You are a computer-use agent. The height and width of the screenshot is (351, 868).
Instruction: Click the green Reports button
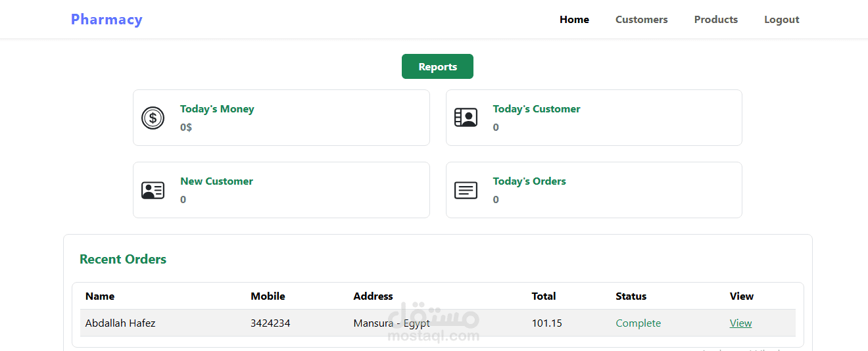[437, 66]
